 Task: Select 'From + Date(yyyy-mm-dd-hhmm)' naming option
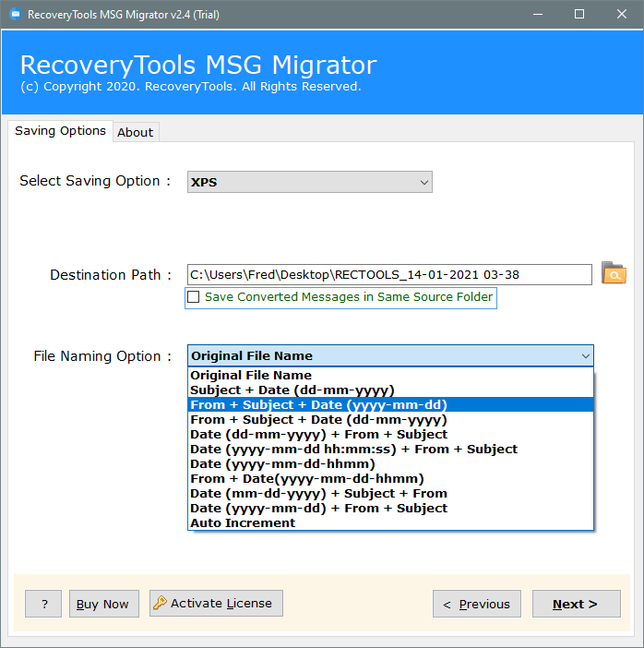[x=390, y=478]
